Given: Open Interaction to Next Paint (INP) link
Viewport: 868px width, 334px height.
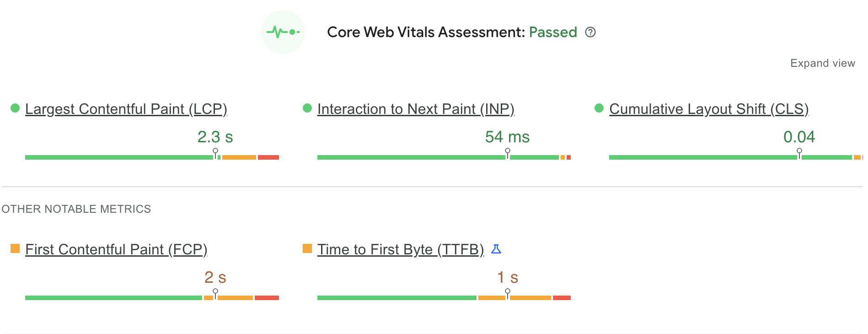Looking at the screenshot, I should [x=416, y=109].
